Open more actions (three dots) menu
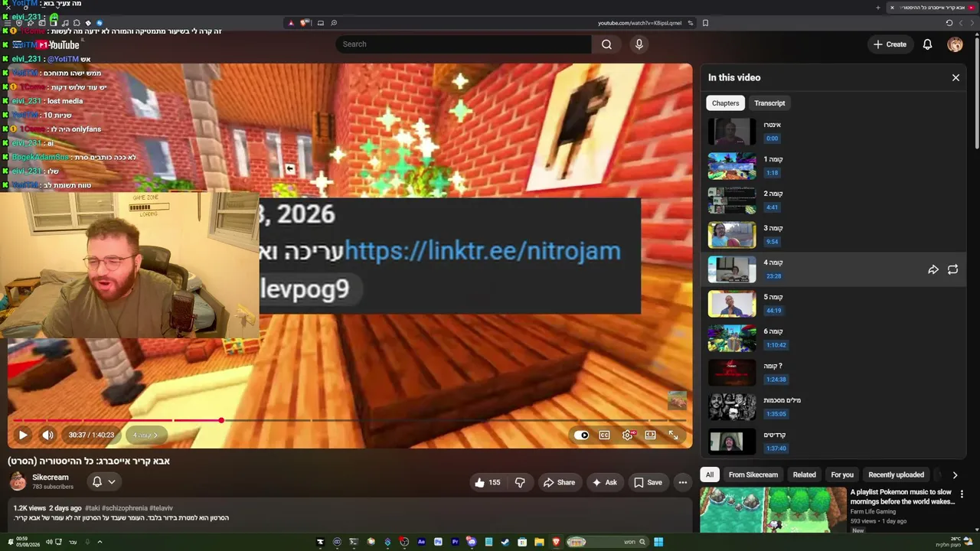980x551 pixels. tap(683, 482)
